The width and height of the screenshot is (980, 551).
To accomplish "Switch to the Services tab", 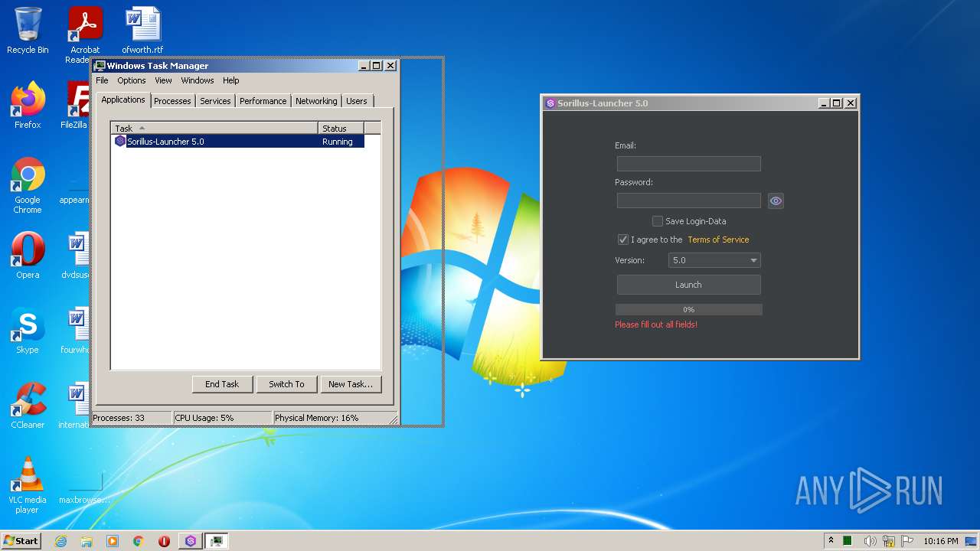I will pyautogui.click(x=215, y=101).
